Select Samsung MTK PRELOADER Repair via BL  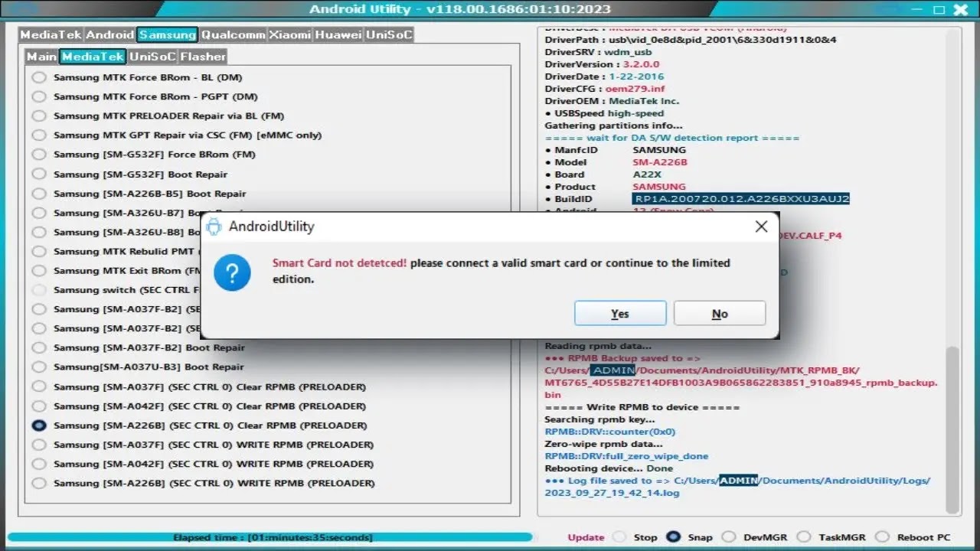point(38,116)
